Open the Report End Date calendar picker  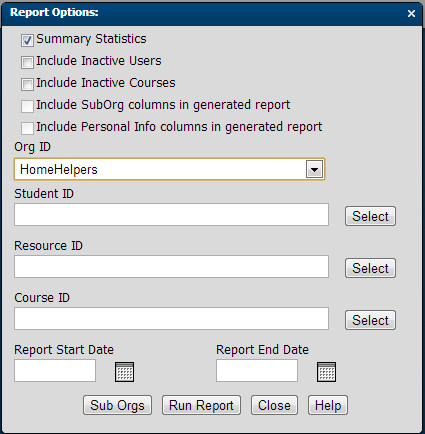click(326, 372)
